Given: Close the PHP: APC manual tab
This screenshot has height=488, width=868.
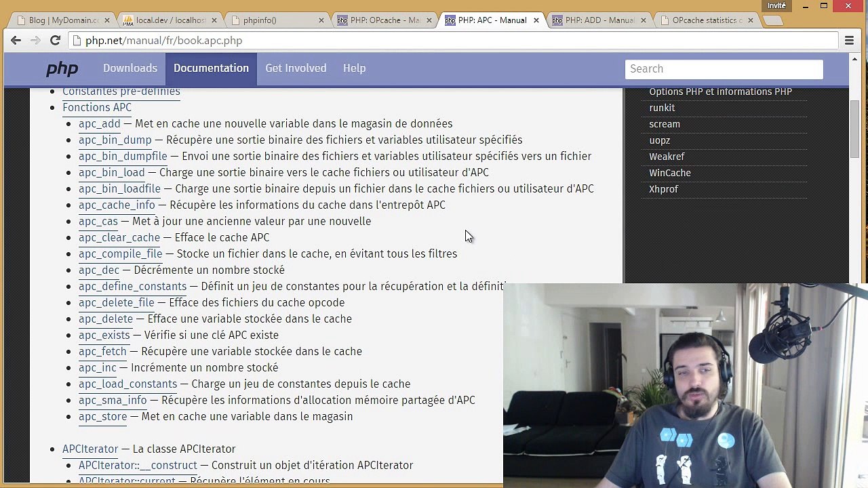Looking at the screenshot, I should pos(536,20).
